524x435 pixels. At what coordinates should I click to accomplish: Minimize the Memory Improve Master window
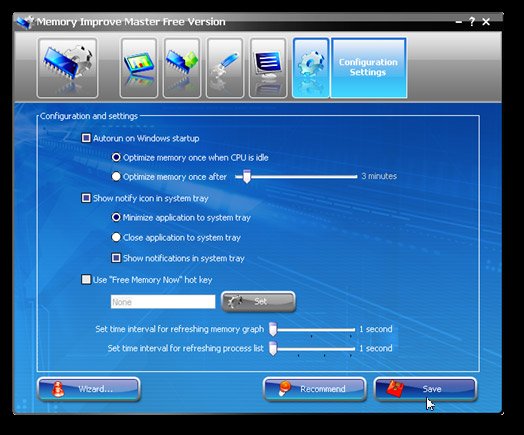459,22
